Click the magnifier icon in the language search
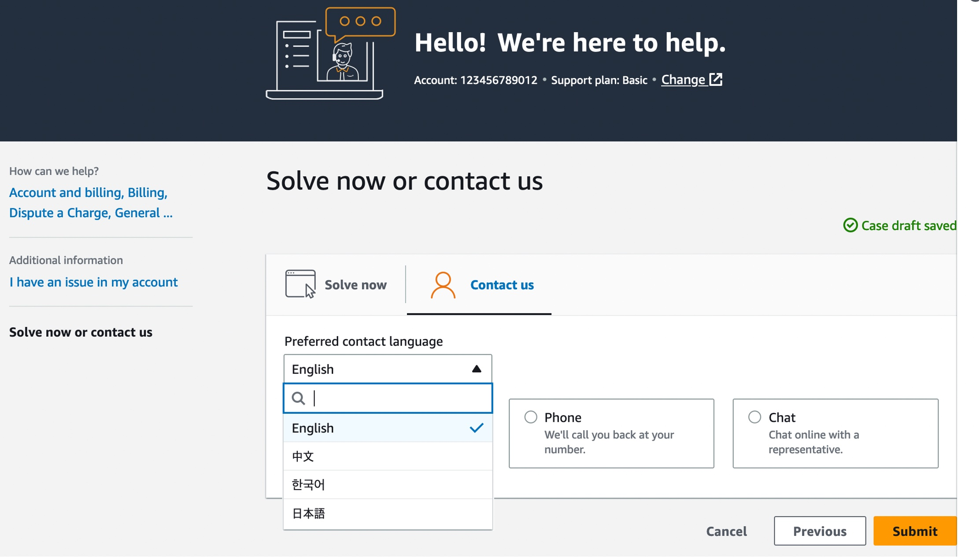The image size is (980, 557). point(299,398)
